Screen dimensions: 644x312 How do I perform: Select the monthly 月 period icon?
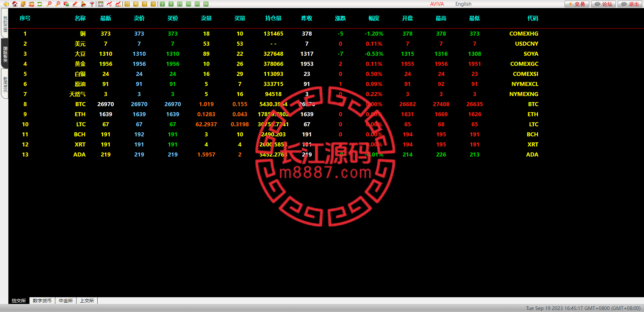pyautogui.click(x=145, y=4)
